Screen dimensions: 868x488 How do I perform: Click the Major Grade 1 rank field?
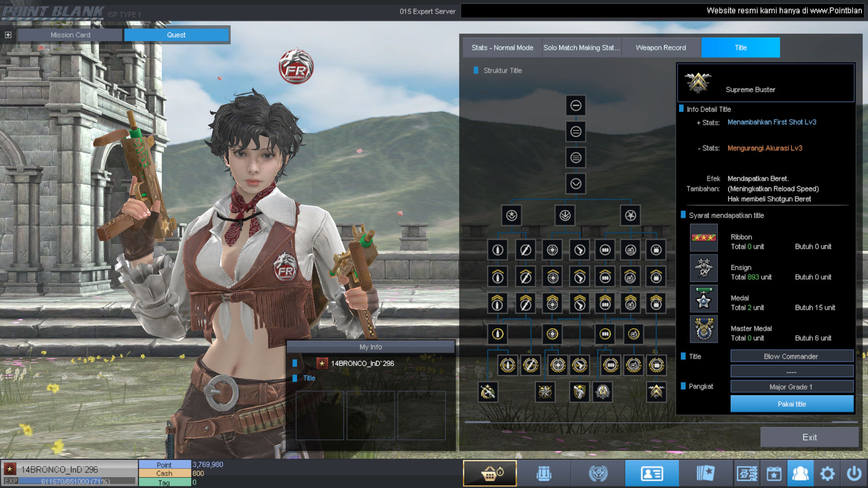(x=792, y=387)
